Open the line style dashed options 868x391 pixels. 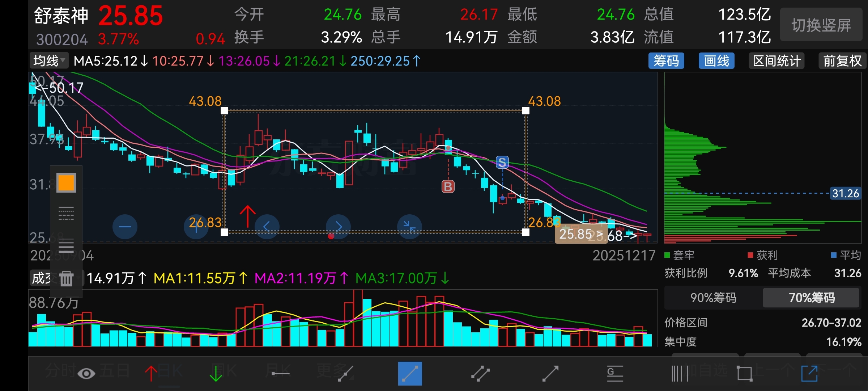click(x=66, y=214)
